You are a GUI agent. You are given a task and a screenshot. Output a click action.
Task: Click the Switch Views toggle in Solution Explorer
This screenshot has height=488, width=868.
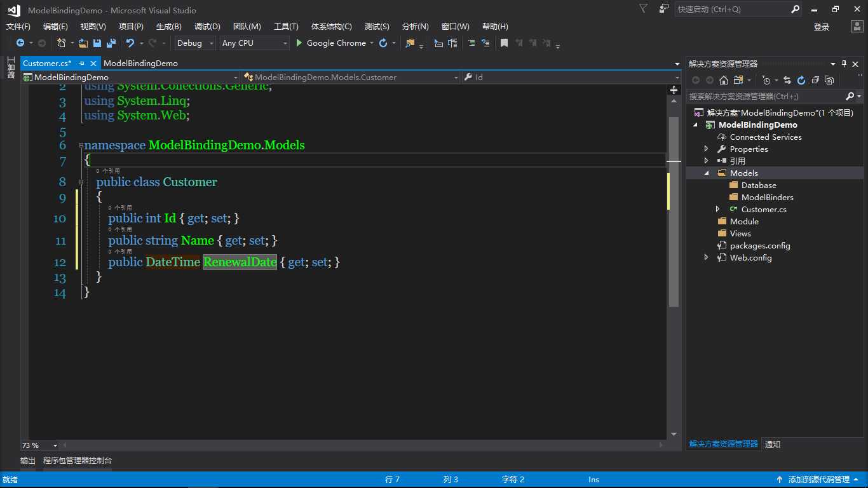coord(738,80)
